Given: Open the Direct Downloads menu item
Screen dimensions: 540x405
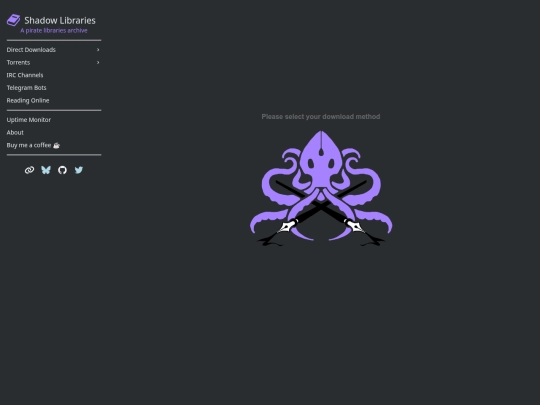Looking at the screenshot, I should [54, 50].
